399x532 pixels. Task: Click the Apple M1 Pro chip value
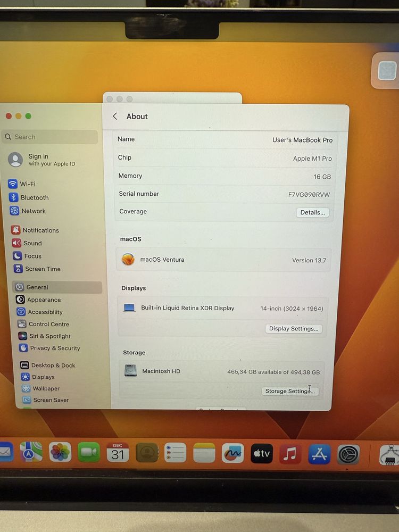pos(312,159)
